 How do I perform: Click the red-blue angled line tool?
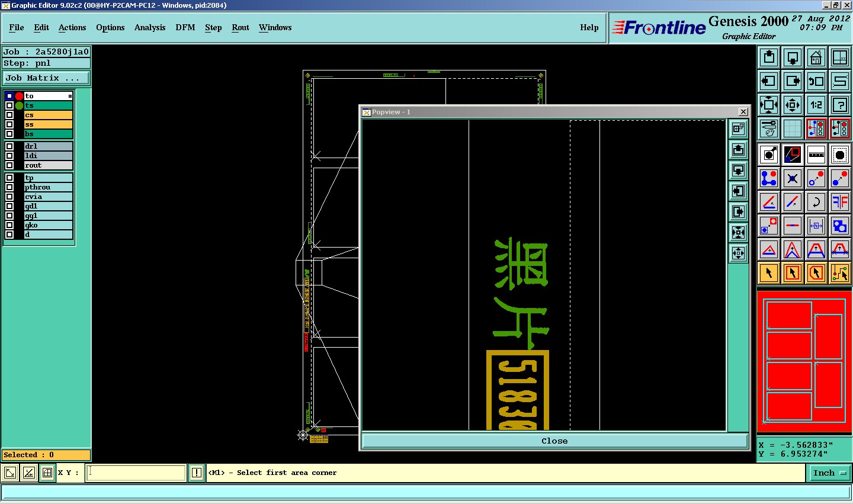769,202
